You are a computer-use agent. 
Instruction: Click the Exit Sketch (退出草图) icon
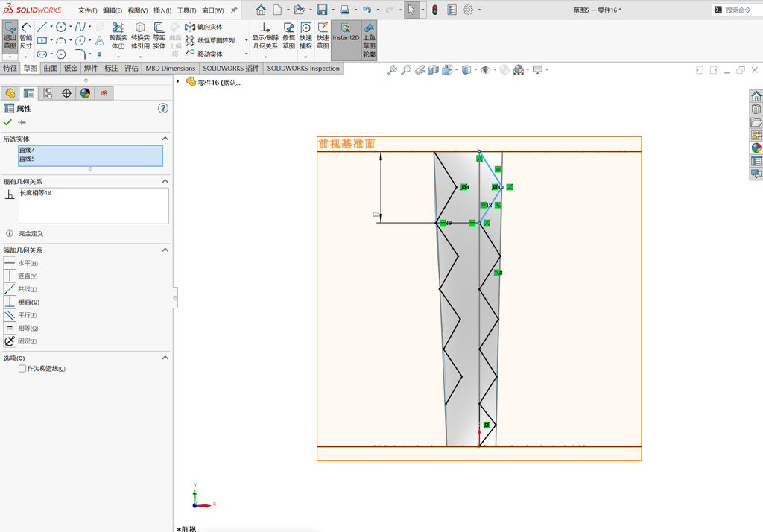10,36
